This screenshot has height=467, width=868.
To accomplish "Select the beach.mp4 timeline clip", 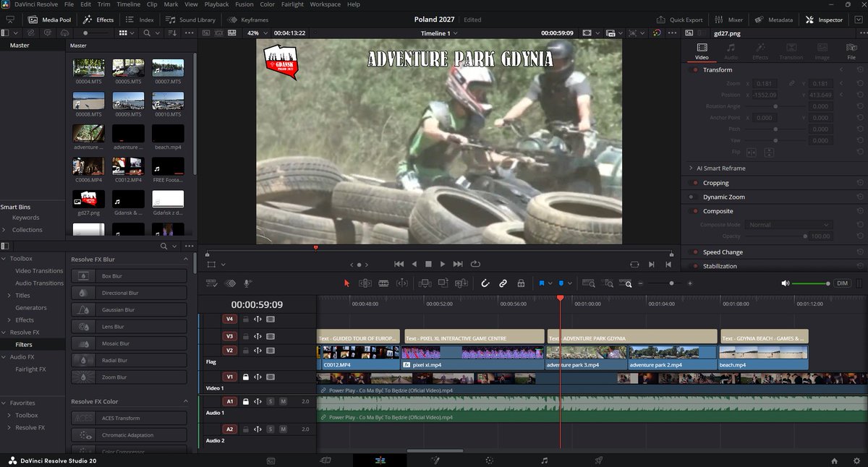I will 763,357.
